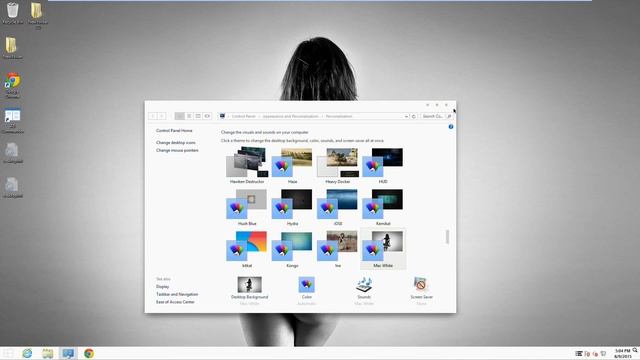640x360 pixels.
Task: Pick the iOSE theme
Action: click(338, 207)
